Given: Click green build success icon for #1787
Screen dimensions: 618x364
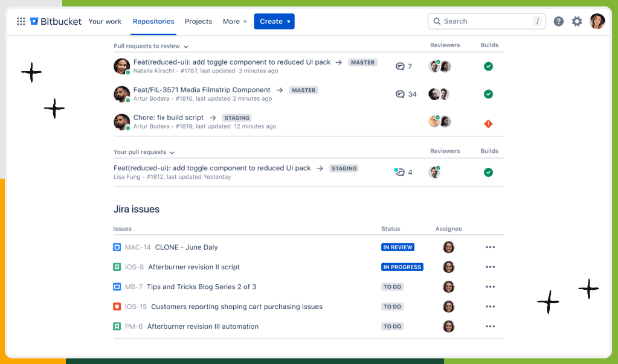Looking at the screenshot, I should (488, 66).
